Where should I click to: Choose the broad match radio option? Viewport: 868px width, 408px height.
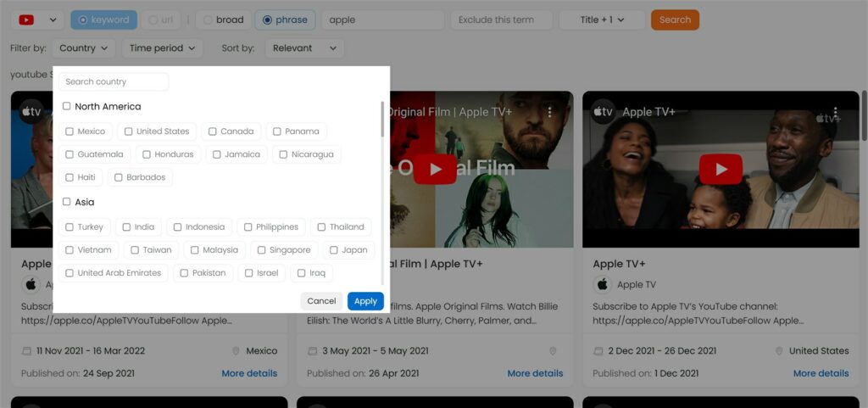224,20
